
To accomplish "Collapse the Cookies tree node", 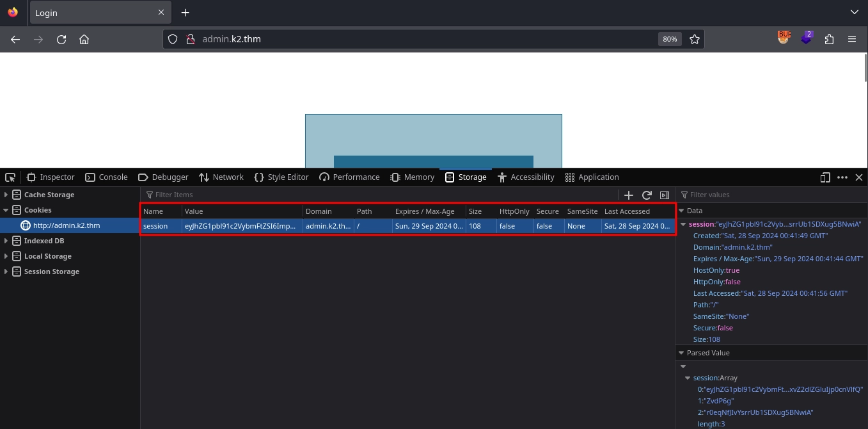I will [6, 210].
